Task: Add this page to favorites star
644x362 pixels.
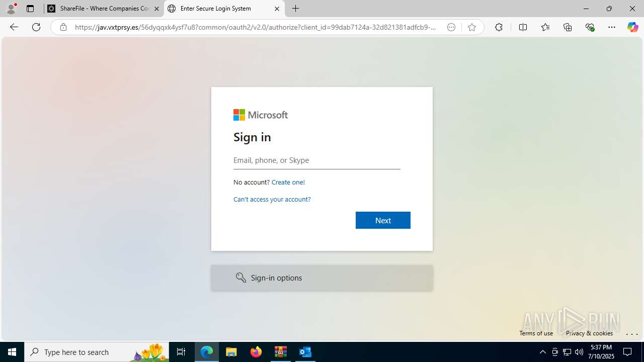Action: [472, 27]
